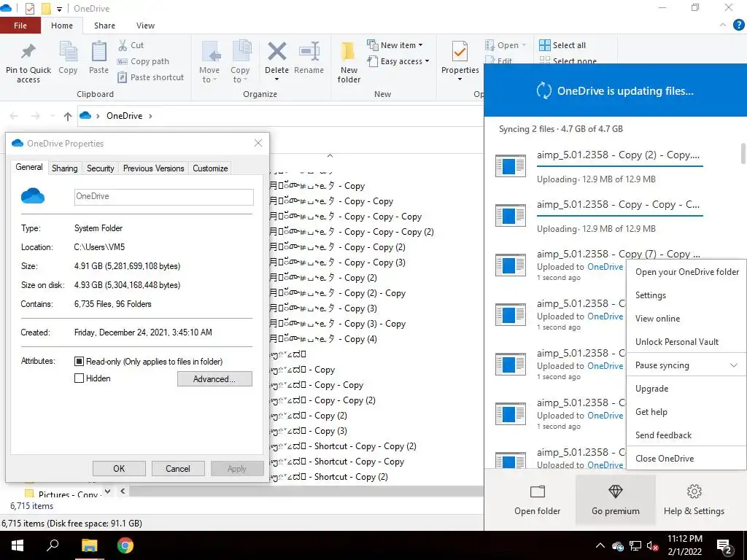
Task: Click the OneDrive flyout scrollbar thumb
Action: click(743, 153)
